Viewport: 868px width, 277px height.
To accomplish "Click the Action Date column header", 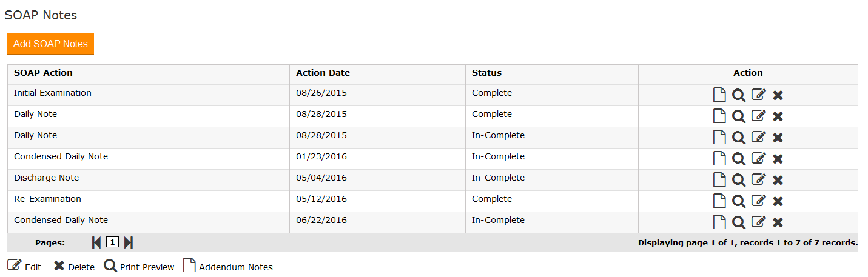I will 323,73.
